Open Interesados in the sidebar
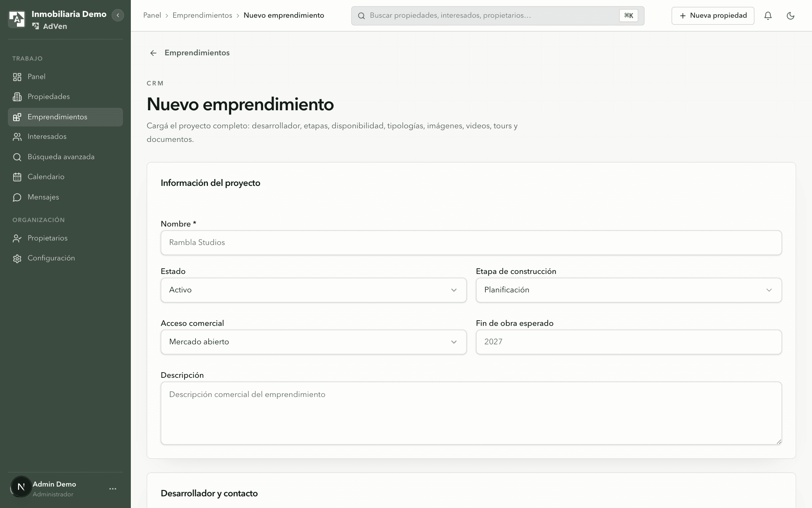 pyautogui.click(x=65, y=137)
